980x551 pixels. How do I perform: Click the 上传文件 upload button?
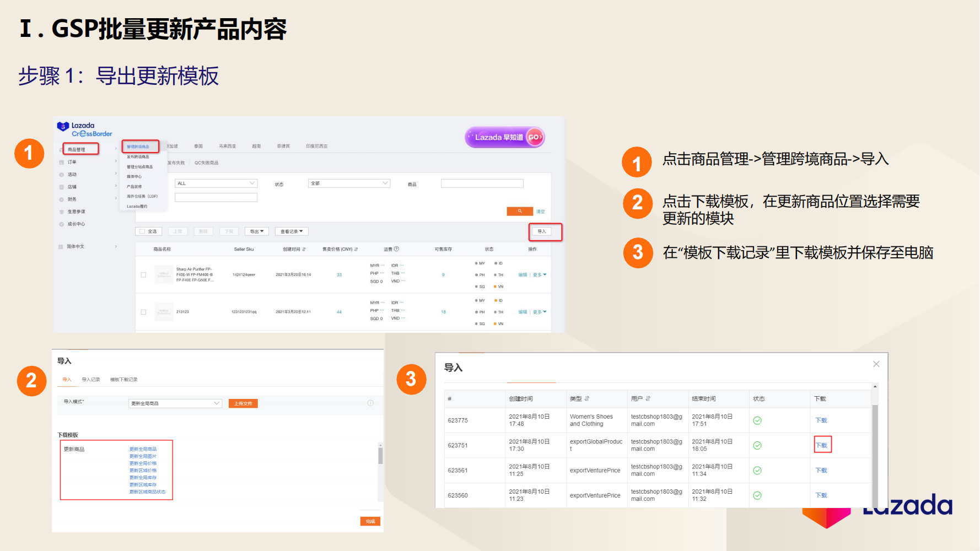[x=243, y=403]
